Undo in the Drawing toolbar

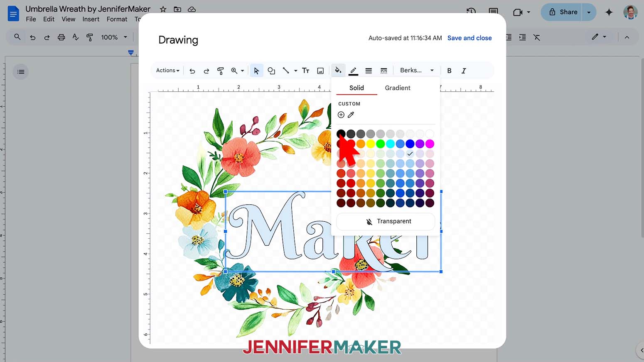click(192, 71)
